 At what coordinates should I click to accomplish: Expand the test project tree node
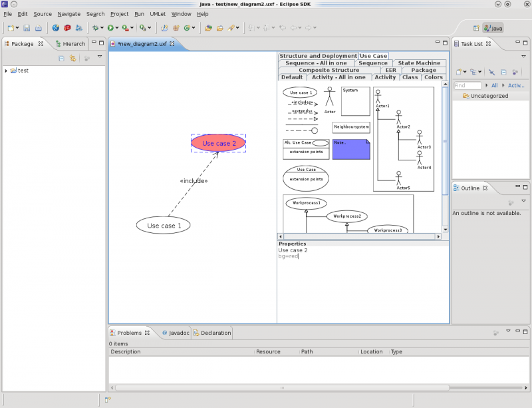click(6, 71)
